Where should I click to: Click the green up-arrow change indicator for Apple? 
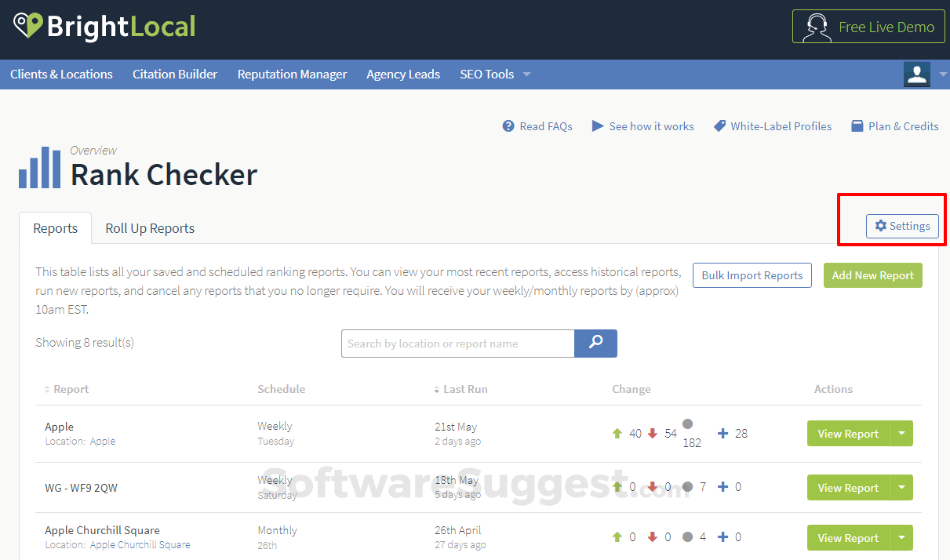[x=618, y=433]
